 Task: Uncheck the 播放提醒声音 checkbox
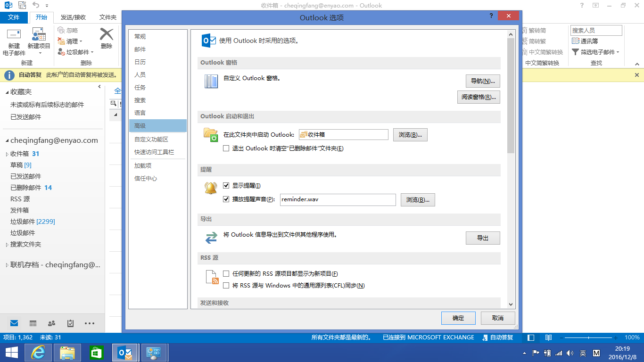point(226,199)
